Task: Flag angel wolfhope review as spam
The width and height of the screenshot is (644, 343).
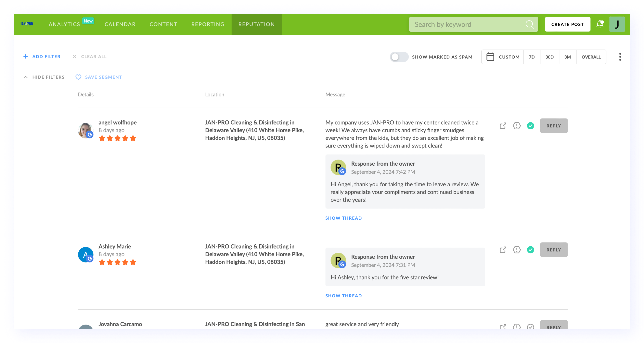Action: click(516, 125)
